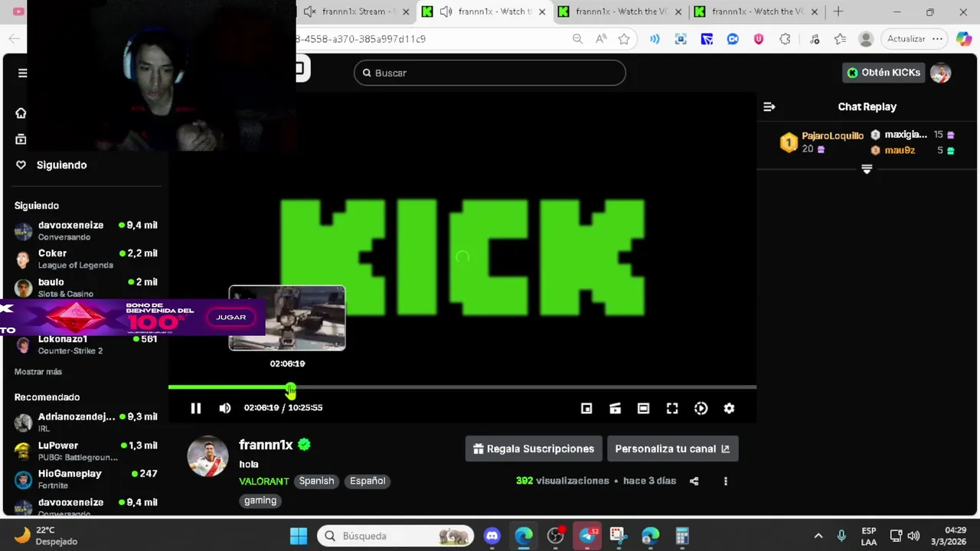Open the frannn1x channel avatar

click(x=207, y=456)
